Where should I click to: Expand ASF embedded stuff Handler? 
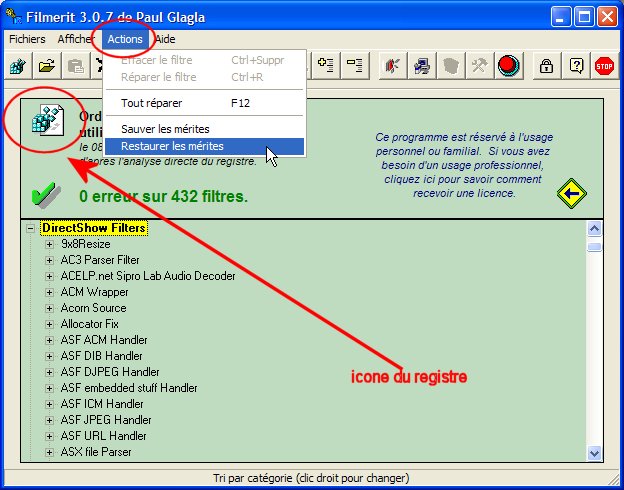click(49, 388)
